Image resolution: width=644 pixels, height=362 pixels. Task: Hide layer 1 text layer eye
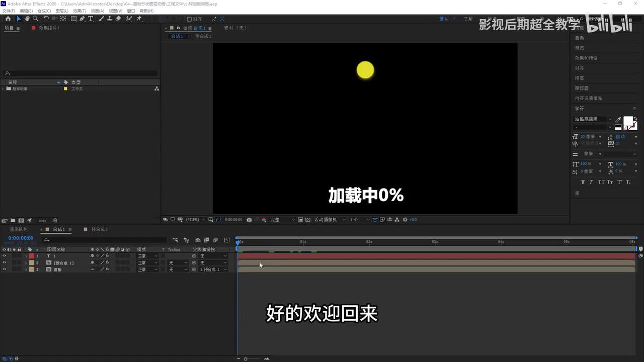coord(5,256)
